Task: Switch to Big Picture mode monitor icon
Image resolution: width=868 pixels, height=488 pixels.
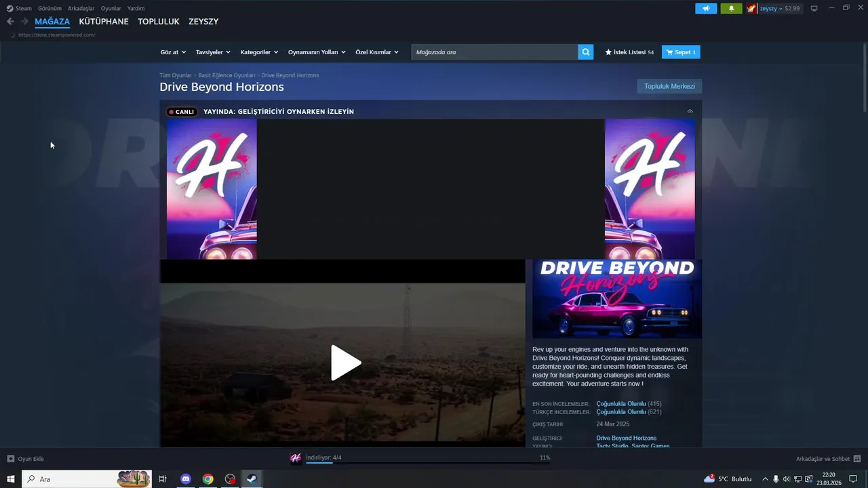Action: [x=814, y=8]
